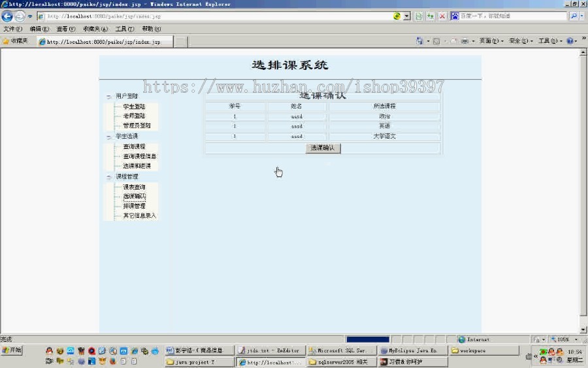Open the 帮助(H) menu
Viewport: 588px width, 368px height.
pyautogui.click(x=151, y=29)
